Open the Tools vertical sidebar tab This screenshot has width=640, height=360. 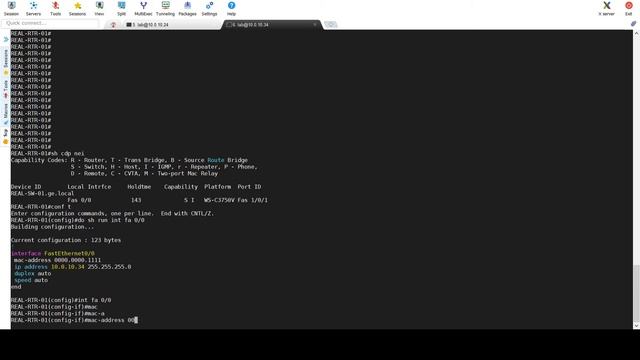(x=6, y=89)
